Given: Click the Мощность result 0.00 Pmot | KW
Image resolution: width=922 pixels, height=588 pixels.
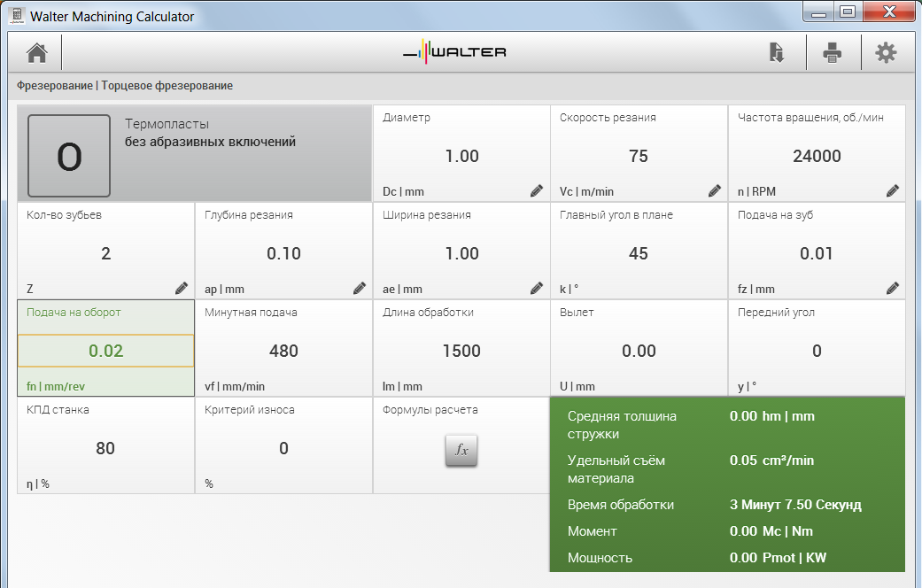Looking at the screenshot, I should (778, 557).
